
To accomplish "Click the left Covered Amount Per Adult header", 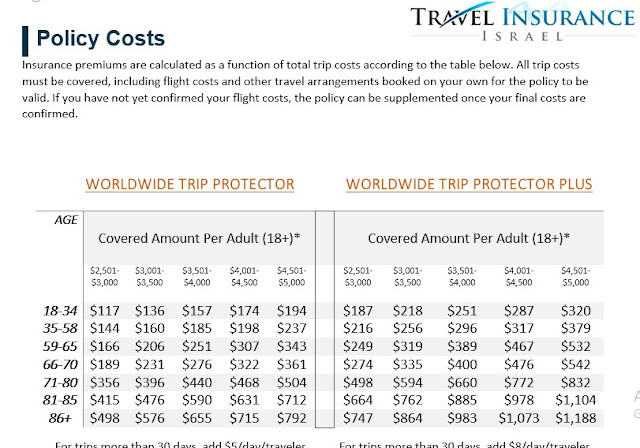I will (199, 238).
